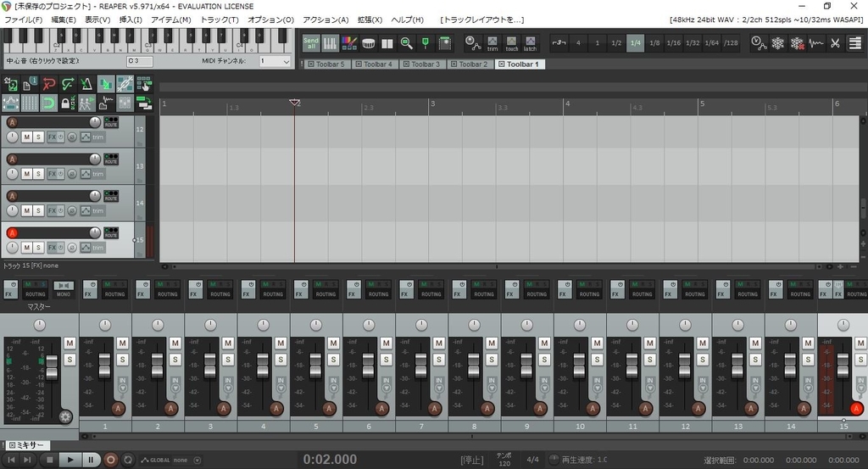Open the MIDI channel dropdown
Viewport: 868px width, 469px height.
pyautogui.click(x=275, y=61)
